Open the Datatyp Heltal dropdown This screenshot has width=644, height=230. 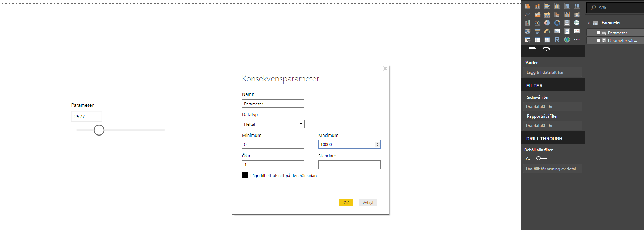click(273, 124)
